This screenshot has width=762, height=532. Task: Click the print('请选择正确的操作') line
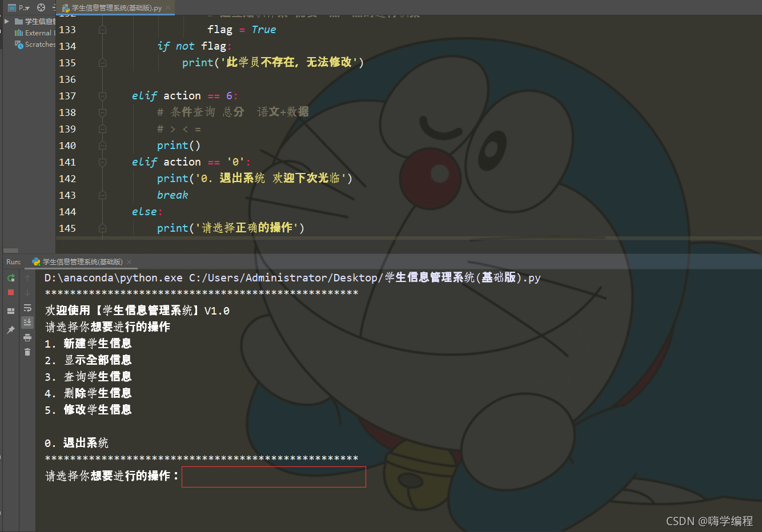[x=231, y=228]
